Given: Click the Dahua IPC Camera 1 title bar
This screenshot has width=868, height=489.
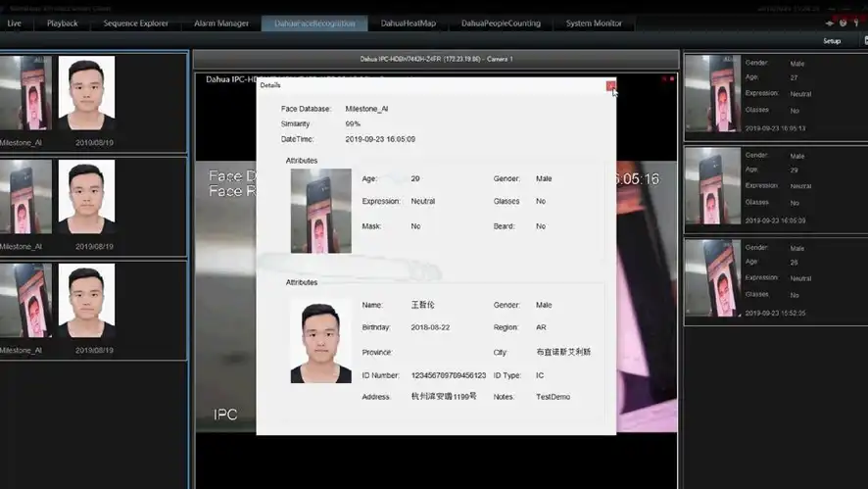Looking at the screenshot, I should coord(435,59).
